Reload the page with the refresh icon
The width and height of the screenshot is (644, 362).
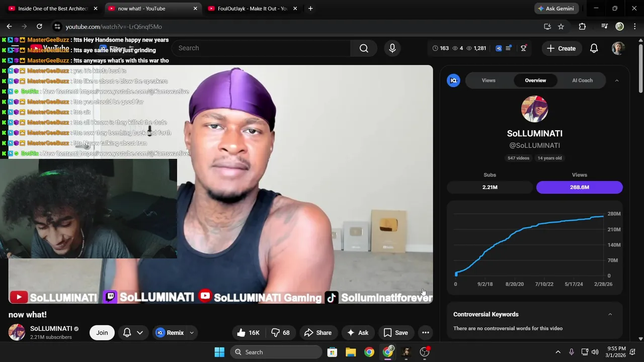(x=39, y=27)
